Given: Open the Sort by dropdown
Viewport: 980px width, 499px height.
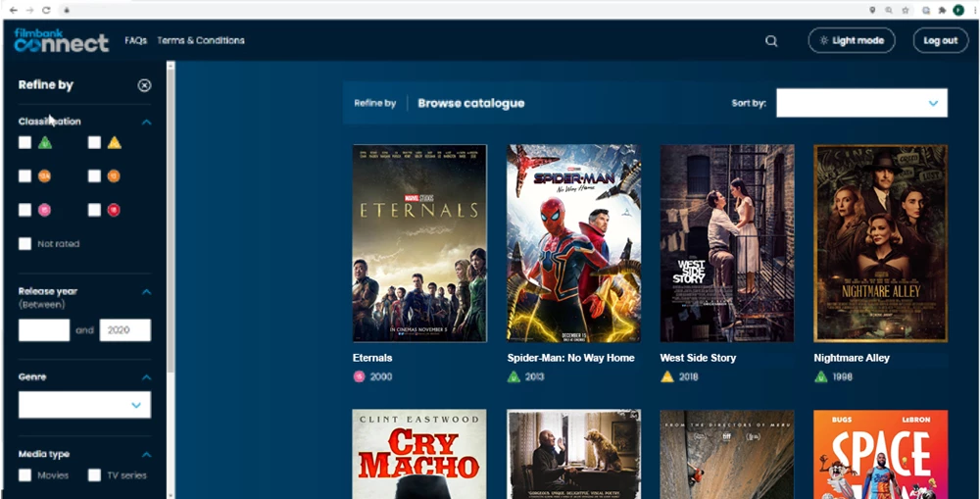Looking at the screenshot, I should 861,103.
